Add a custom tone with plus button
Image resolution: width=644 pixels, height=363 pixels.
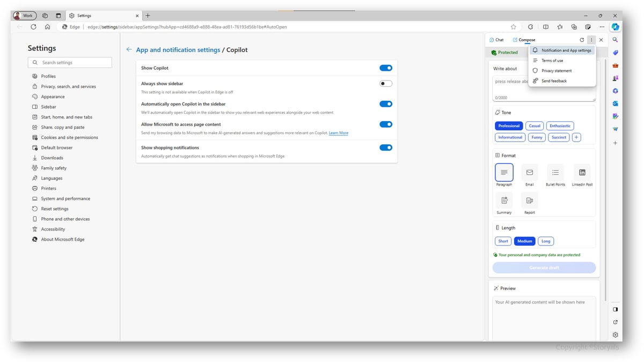pos(576,137)
